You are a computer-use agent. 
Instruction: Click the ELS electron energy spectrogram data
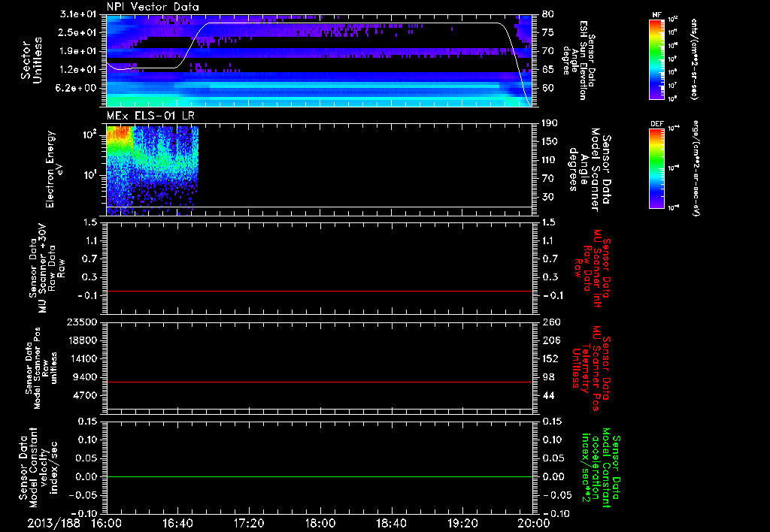click(152, 169)
